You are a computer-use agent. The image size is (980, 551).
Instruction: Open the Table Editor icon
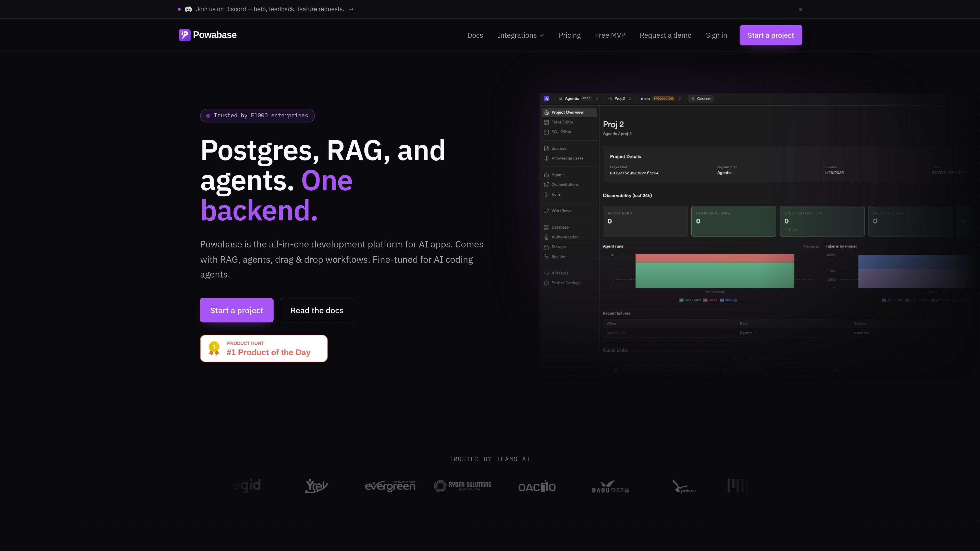[547, 122]
